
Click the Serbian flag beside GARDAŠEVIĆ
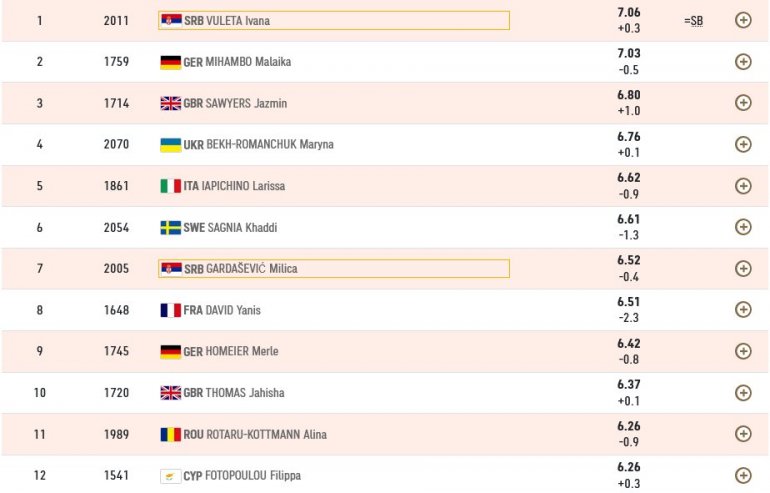(171, 268)
